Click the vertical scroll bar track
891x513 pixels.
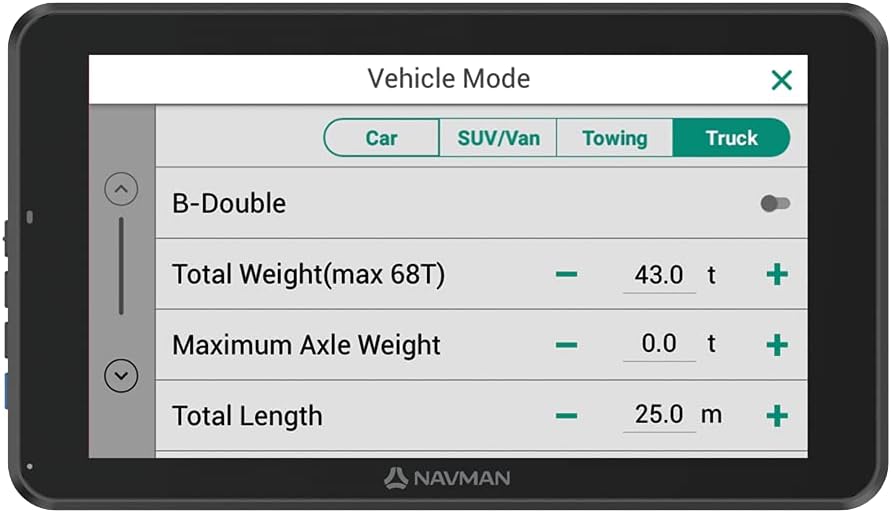pos(121,266)
